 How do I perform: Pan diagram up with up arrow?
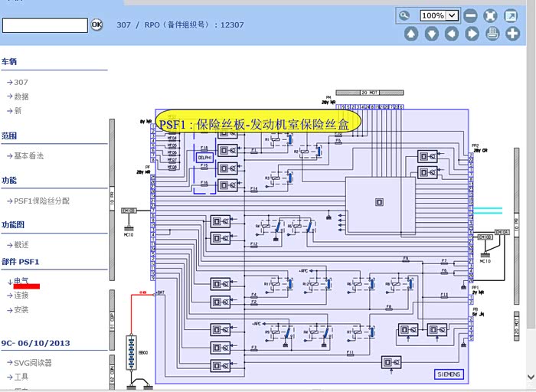tap(411, 34)
